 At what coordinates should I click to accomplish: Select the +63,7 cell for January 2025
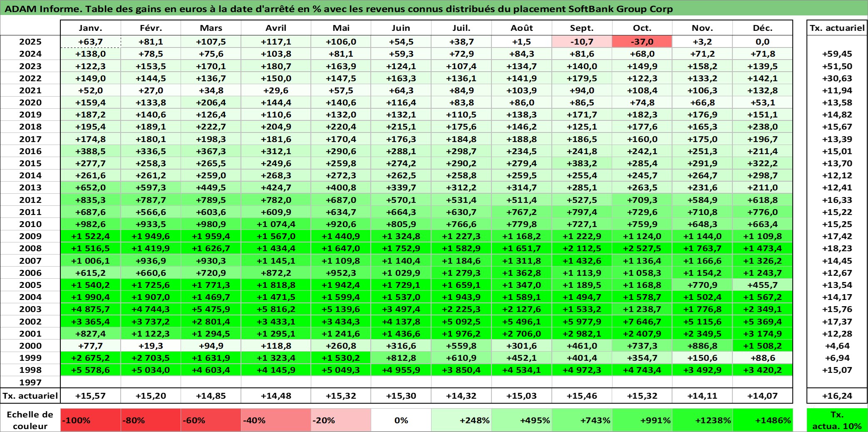91,42
